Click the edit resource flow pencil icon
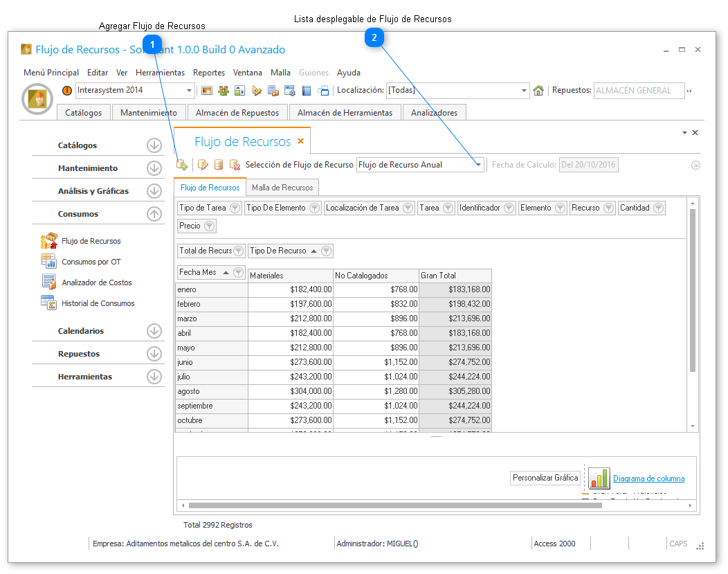 pyautogui.click(x=203, y=165)
